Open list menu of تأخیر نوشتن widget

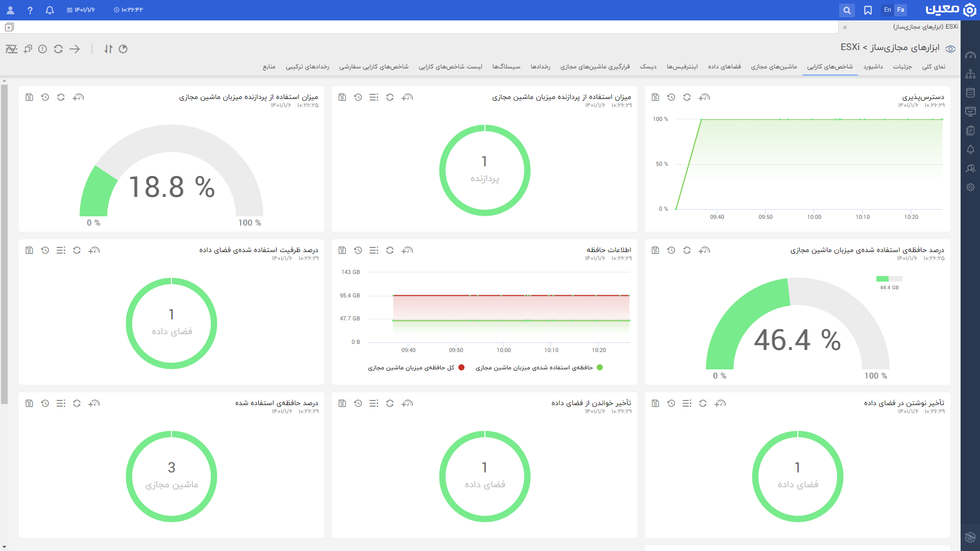pyautogui.click(x=687, y=403)
